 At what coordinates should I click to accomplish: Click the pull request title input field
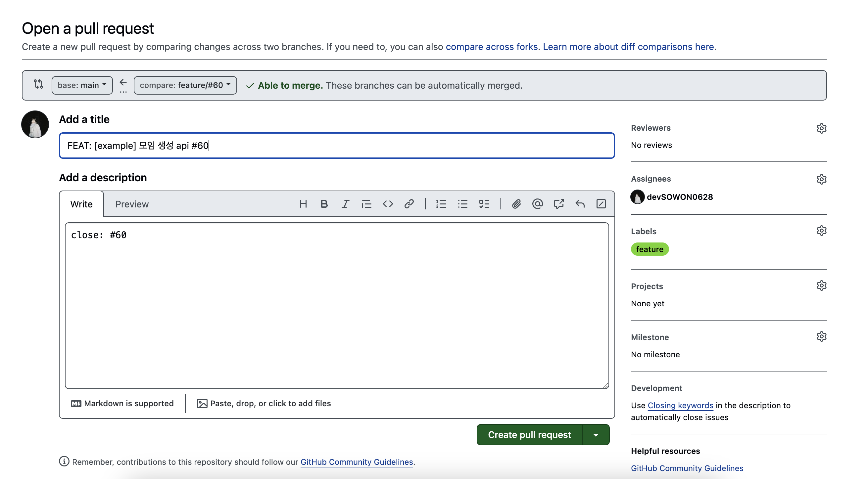(x=337, y=146)
